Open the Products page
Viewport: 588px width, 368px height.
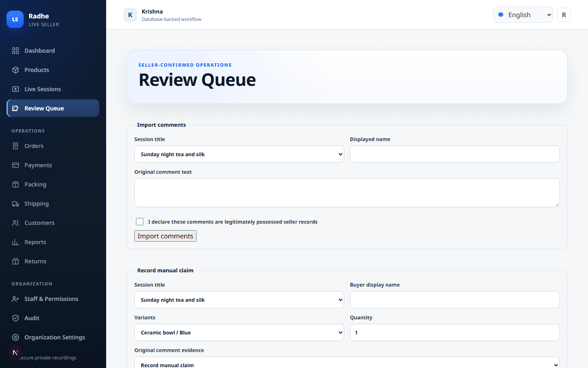point(53,70)
